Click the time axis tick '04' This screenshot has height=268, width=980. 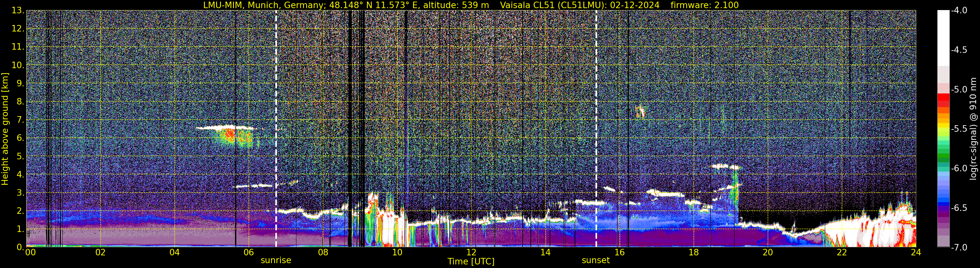click(174, 252)
